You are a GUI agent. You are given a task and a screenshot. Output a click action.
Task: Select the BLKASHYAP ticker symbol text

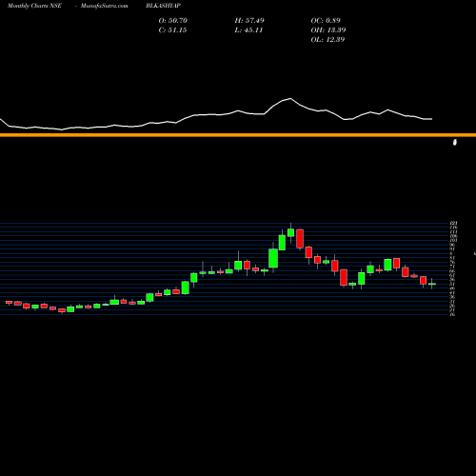[164, 6]
